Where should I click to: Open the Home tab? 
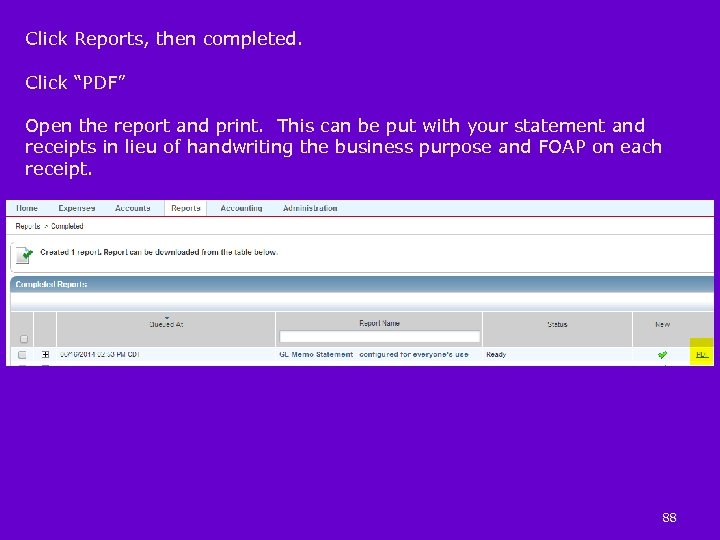tap(27, 208)
